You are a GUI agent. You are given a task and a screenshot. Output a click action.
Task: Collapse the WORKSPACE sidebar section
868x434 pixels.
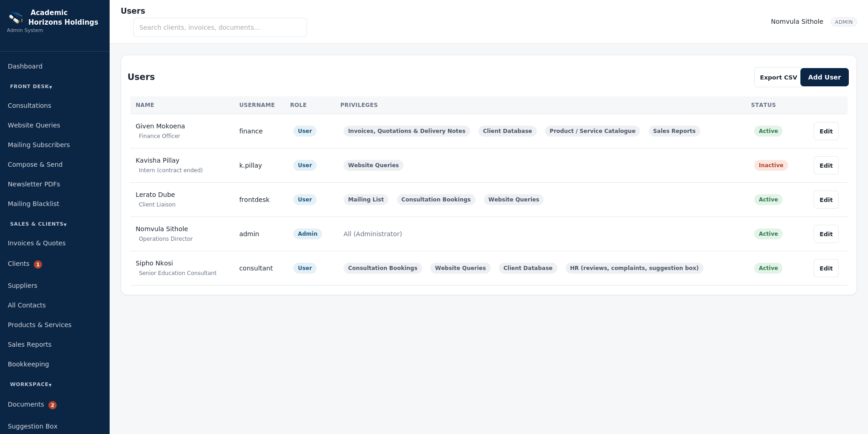coord(31,384)
